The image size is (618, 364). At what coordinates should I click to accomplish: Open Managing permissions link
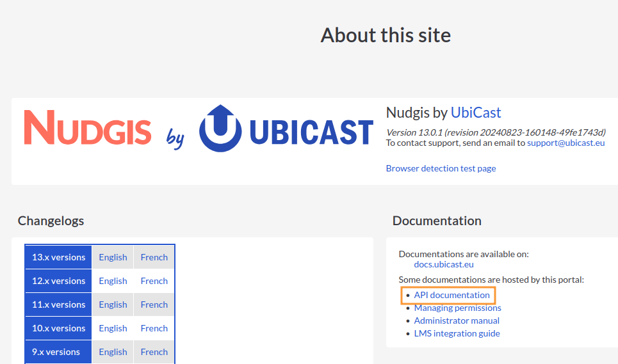(458, 308)
